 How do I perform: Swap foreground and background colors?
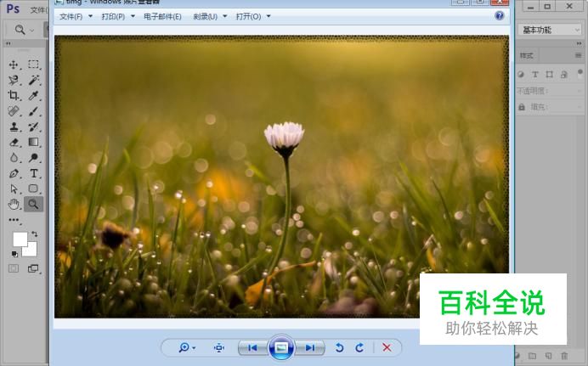[35, 234]
